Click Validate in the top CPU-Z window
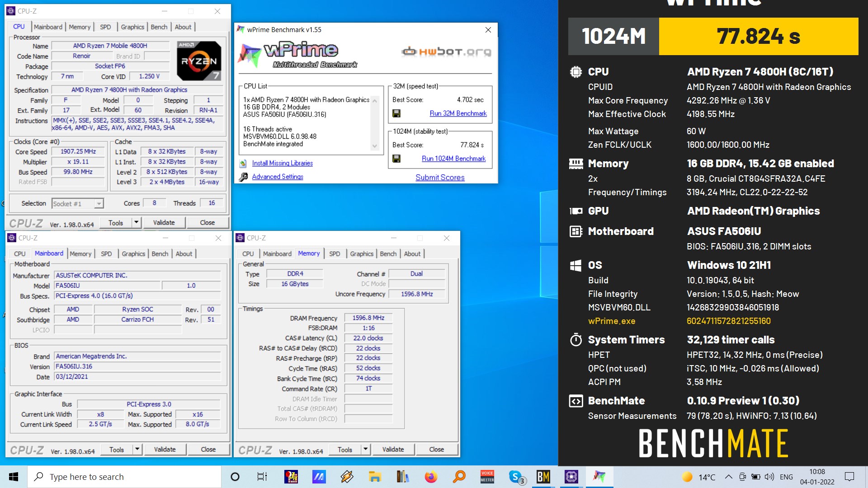 pyautogui.click(x=164, y=222)
